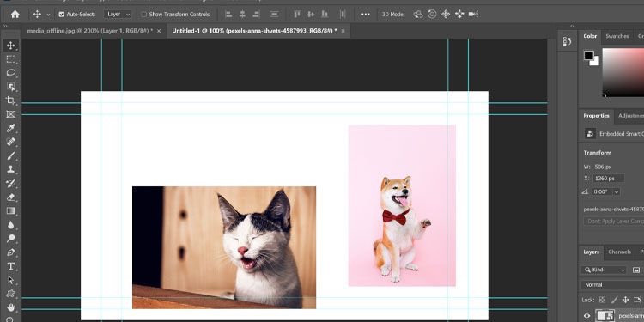Select the Eraser tool
Viewport: 644px width, 322px height.
10,197
